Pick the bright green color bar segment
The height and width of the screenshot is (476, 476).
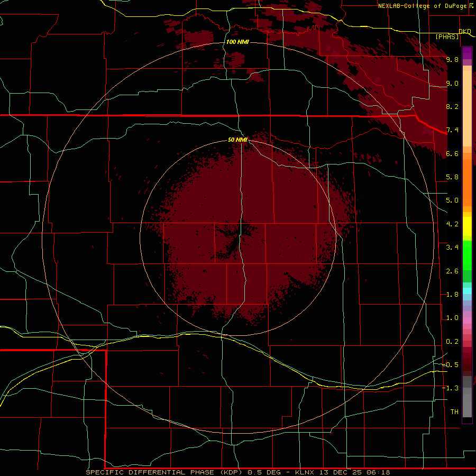coord(467,255)
